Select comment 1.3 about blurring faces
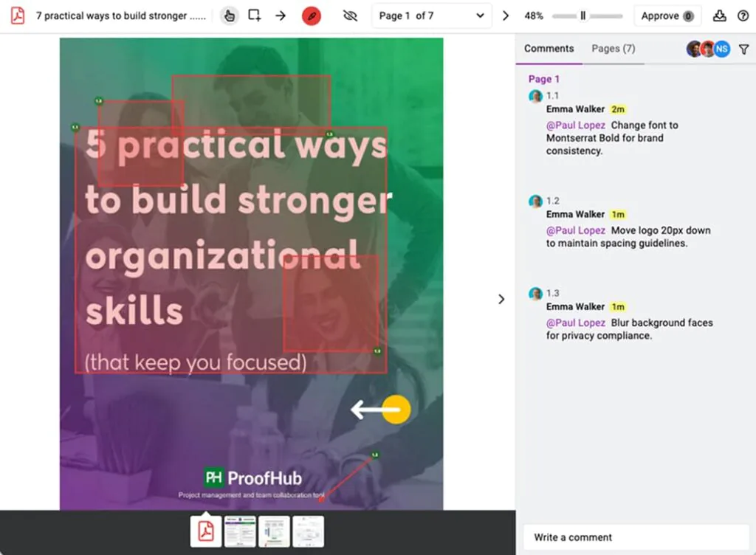This screenshot has height=555, width=756. [x=629, y=329]
